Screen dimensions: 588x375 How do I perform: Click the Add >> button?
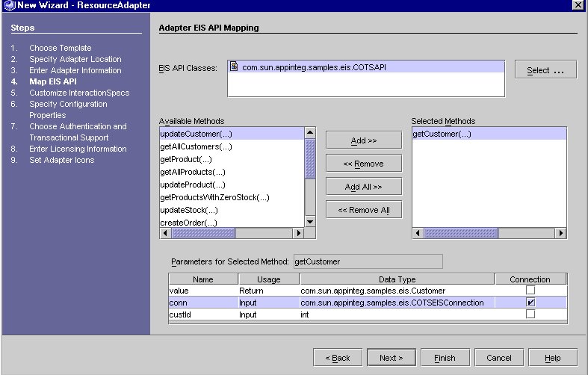pyautogui.click(x=364, y=140)
